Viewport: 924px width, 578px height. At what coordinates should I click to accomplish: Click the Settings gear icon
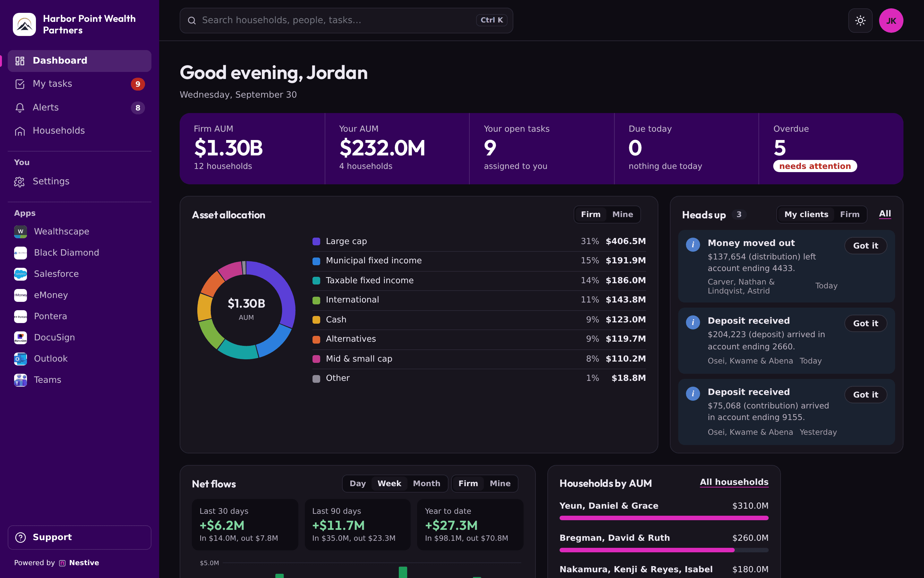pyautogui.click(x=20, y=181)
